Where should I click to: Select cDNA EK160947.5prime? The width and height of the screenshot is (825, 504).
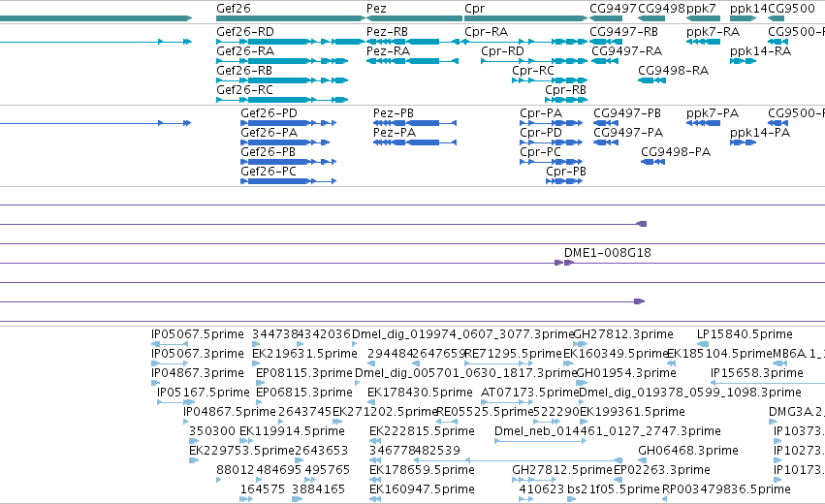point(422,489)
